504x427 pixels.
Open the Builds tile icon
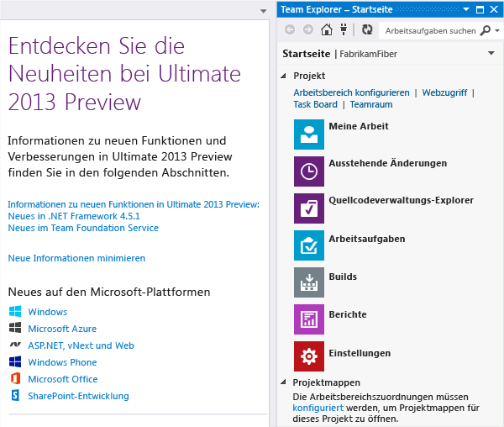point(309,282)
